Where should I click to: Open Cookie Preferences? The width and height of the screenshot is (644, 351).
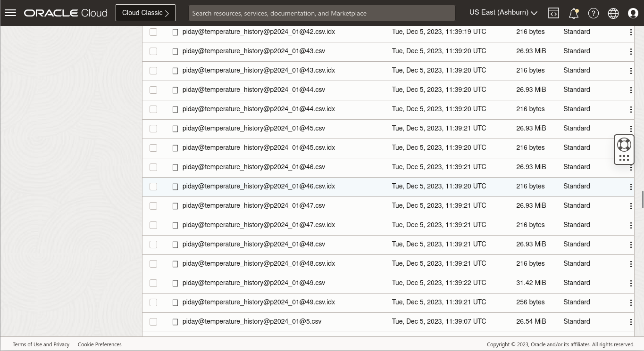pyautogui.click(x=100, y=344)
